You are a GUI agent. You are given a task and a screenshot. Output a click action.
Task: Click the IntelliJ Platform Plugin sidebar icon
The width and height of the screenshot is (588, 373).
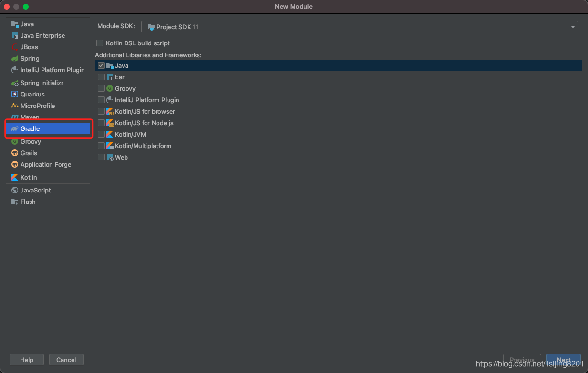coord(15,70)
